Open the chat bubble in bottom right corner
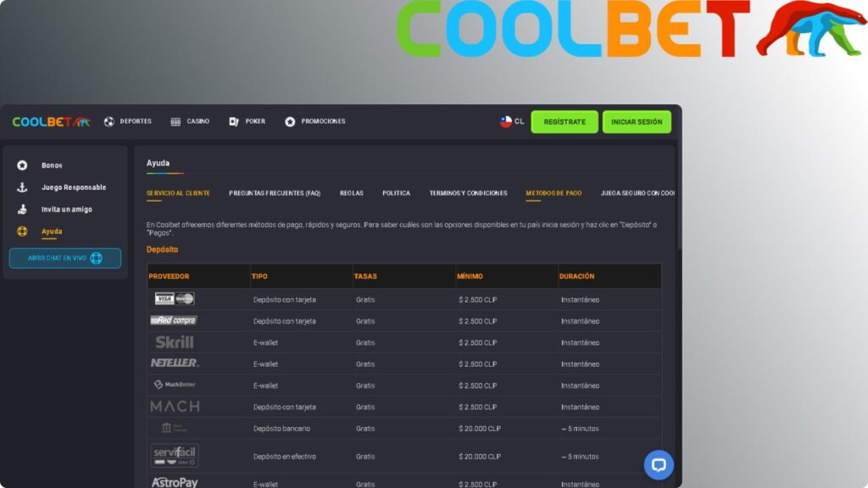This screenshot has height=488, width=868. click(x=658, y=464)
